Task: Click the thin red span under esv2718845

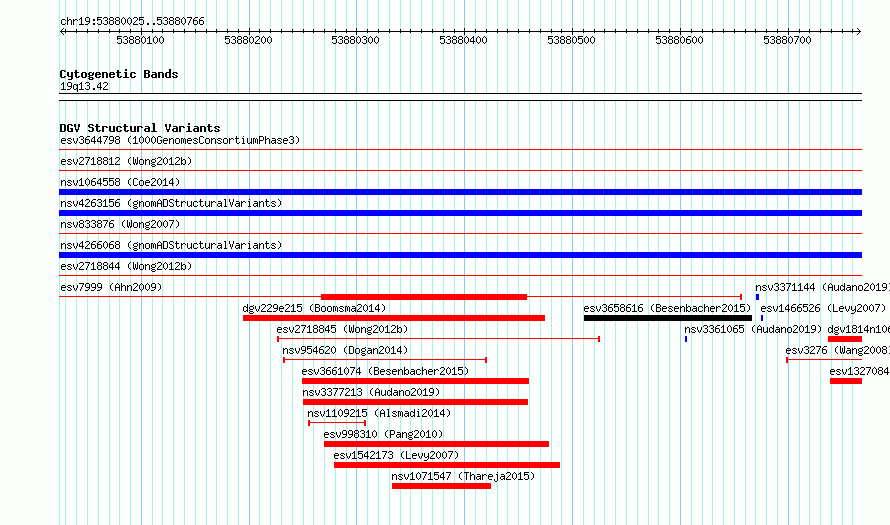Action: pyautogui.click(x=439, y=339)
